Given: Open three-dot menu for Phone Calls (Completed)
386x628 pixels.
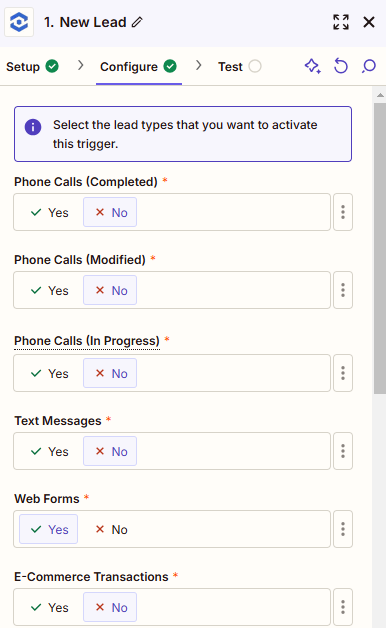Looking at the screenshot, I should (343, 212).
